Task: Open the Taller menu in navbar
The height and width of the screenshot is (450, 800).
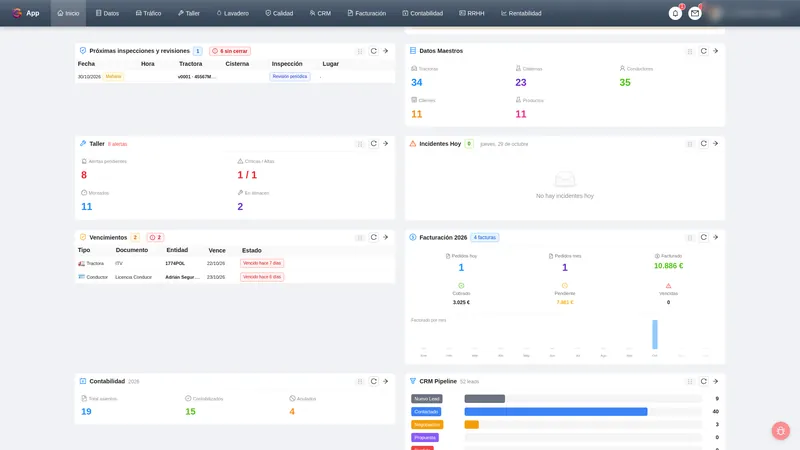Action: point(189,13)
